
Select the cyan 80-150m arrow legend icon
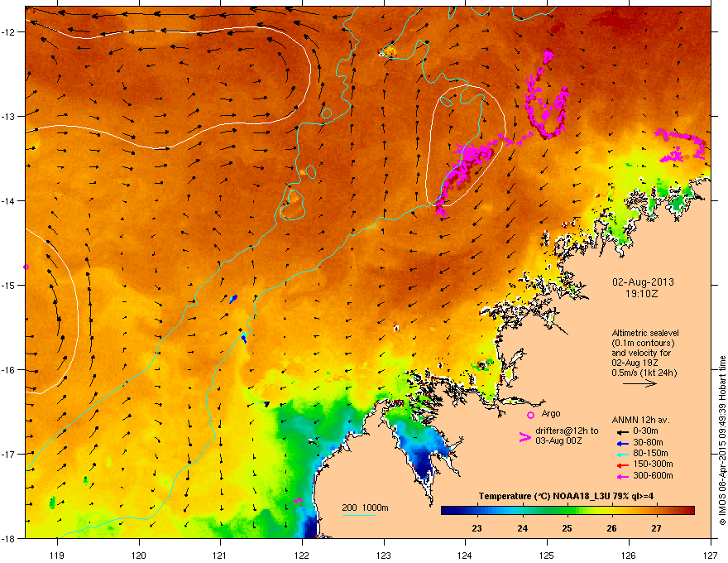[x=621, y=454]
